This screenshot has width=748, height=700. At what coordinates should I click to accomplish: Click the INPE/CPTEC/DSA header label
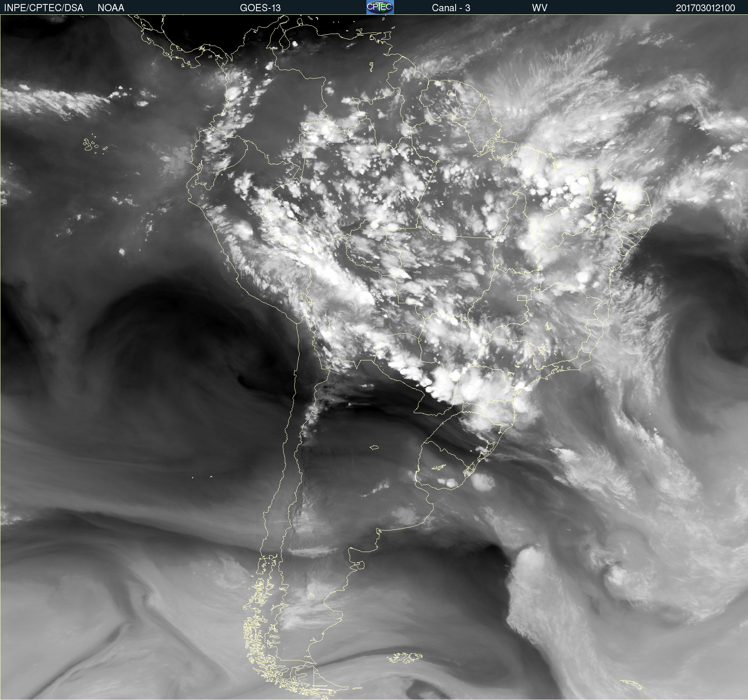(44, 8)
